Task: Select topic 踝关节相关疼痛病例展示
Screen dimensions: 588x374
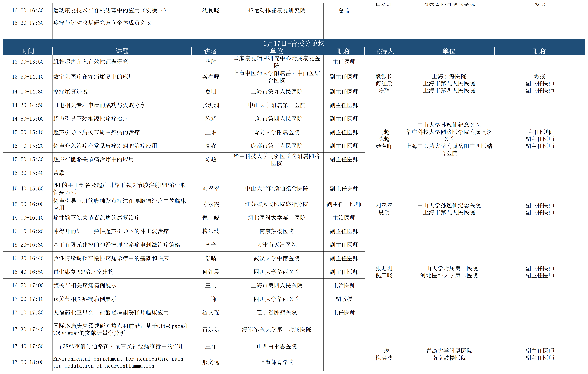Action: click(x=85, y=299)
